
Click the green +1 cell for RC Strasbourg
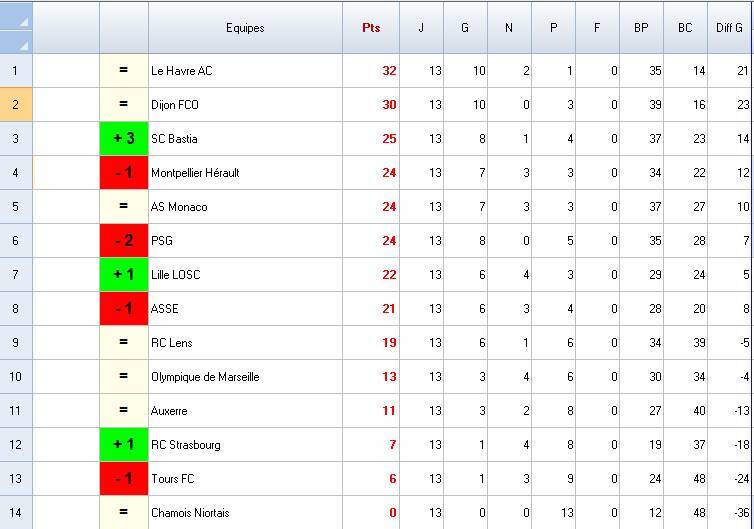tap(124, 445)
